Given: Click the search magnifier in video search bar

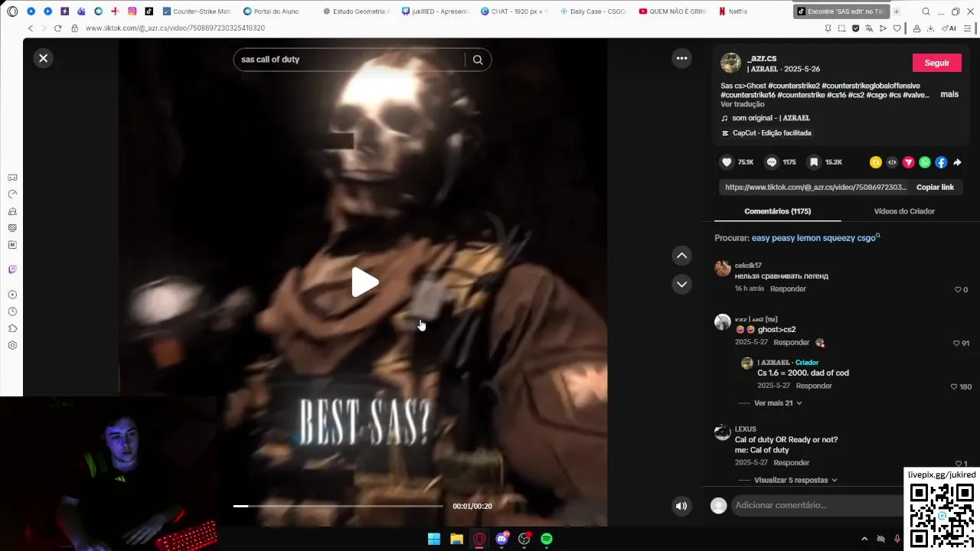Looking at the screenshot, I should coord(478,60).
